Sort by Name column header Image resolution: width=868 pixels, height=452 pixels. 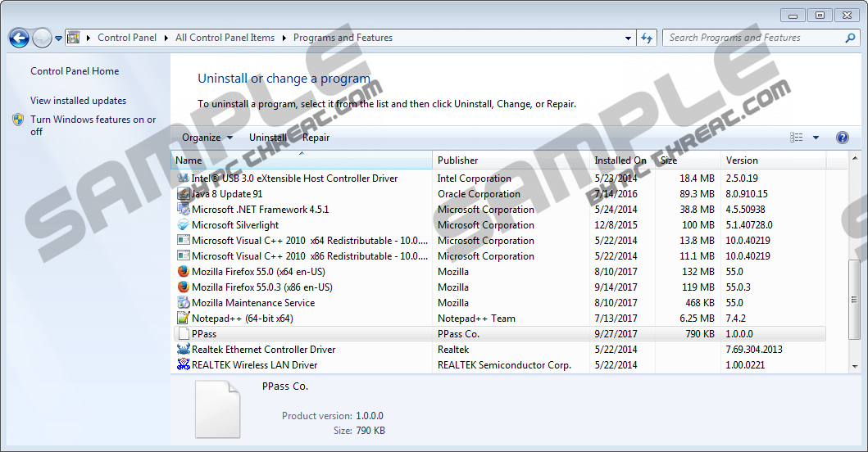coord(302,160)
